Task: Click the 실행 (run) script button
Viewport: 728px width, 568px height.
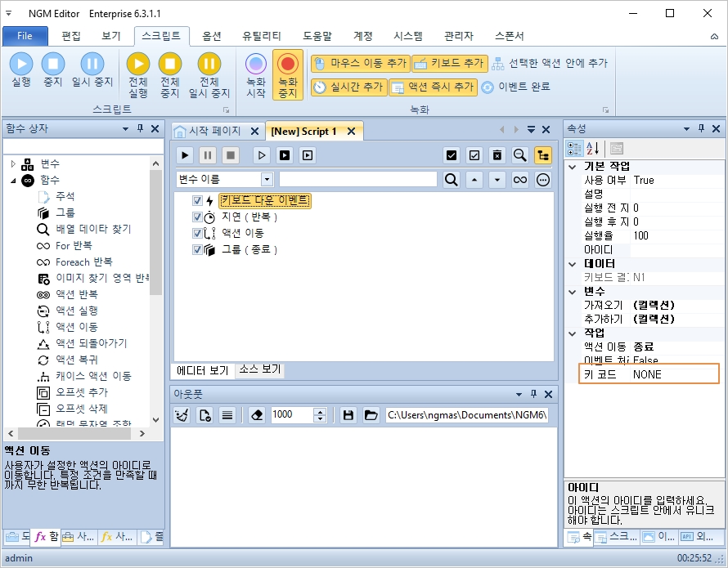Action: pos(21,69)
